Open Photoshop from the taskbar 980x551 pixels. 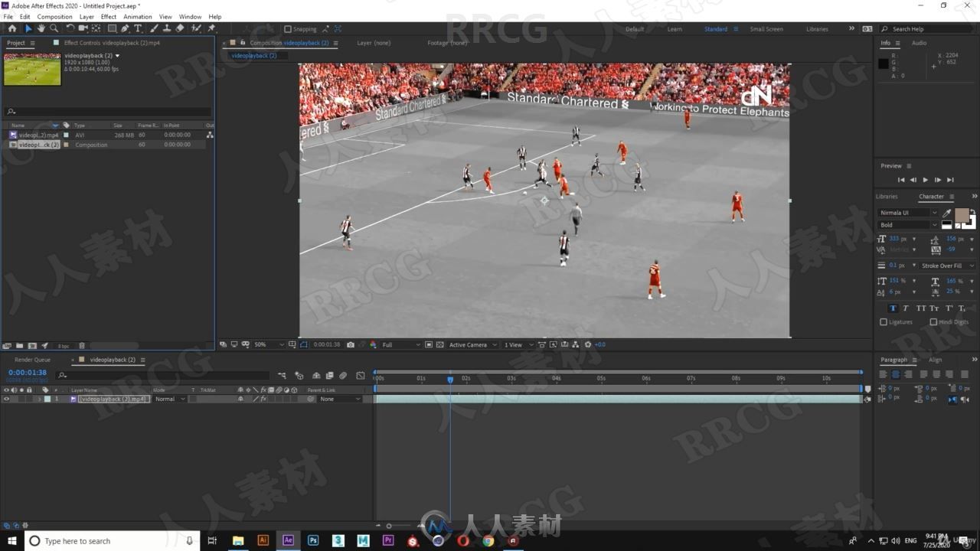pos(313,540)
